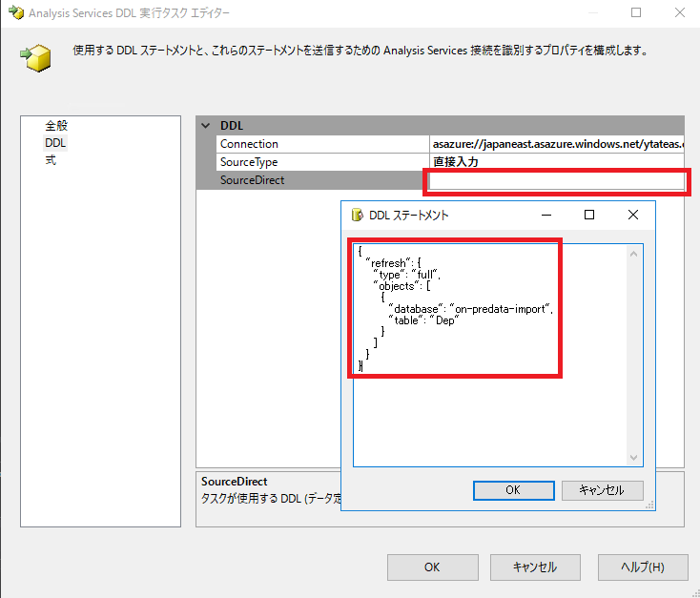Open help with ヘルプ(H) button
700x598 pixels.
pyautogui.click(x=643, y=567)
